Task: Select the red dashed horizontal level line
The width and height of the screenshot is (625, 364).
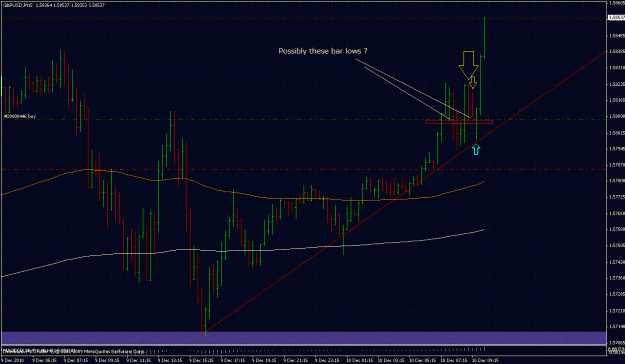Action: coord(304,170)
